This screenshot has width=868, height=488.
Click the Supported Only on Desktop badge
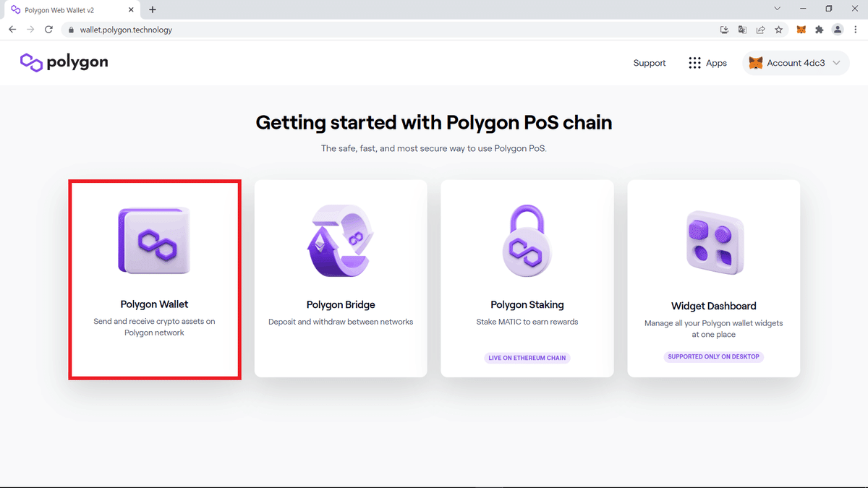click(x=714, y=356)
